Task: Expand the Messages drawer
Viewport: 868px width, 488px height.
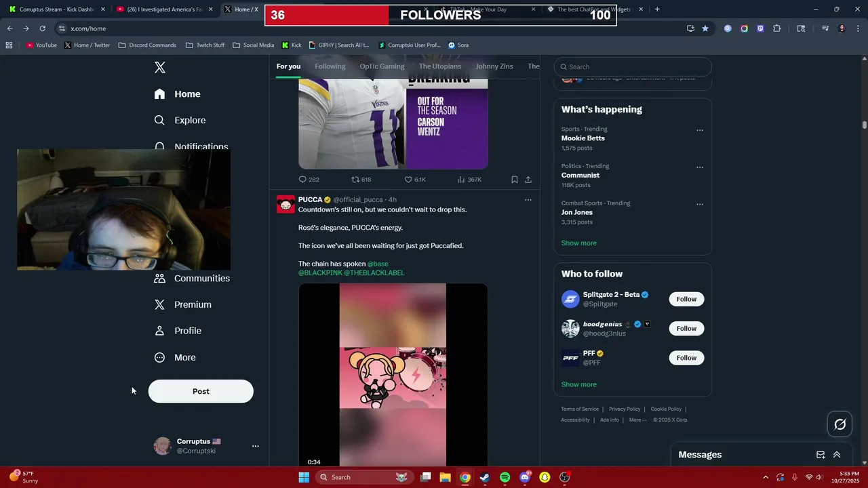Action: click(x=837, y=455)
